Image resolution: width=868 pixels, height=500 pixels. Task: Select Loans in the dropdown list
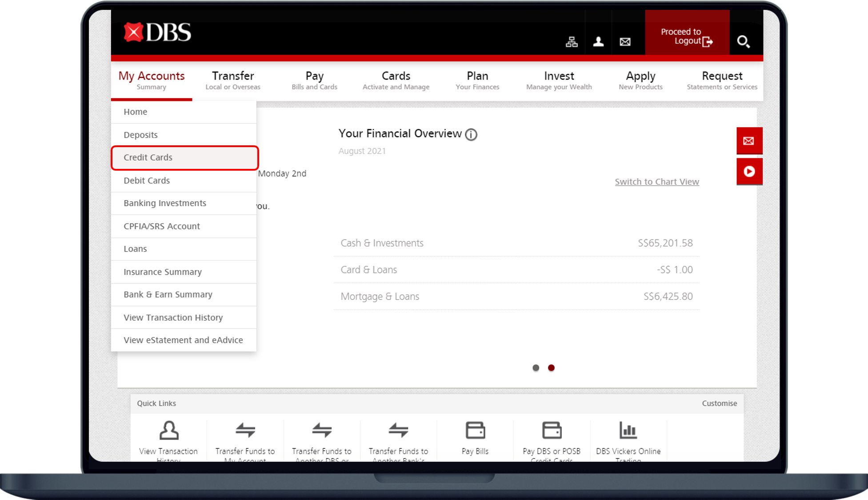coord(184,249)
